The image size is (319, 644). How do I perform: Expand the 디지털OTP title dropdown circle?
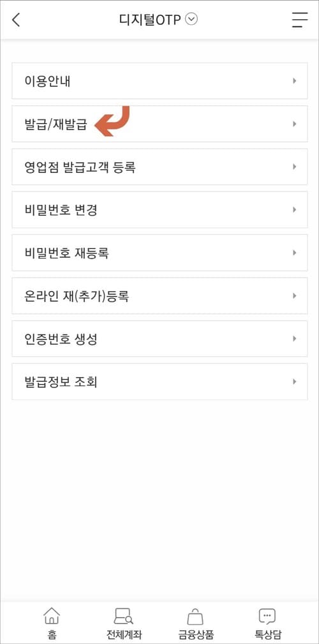[191, 19]
